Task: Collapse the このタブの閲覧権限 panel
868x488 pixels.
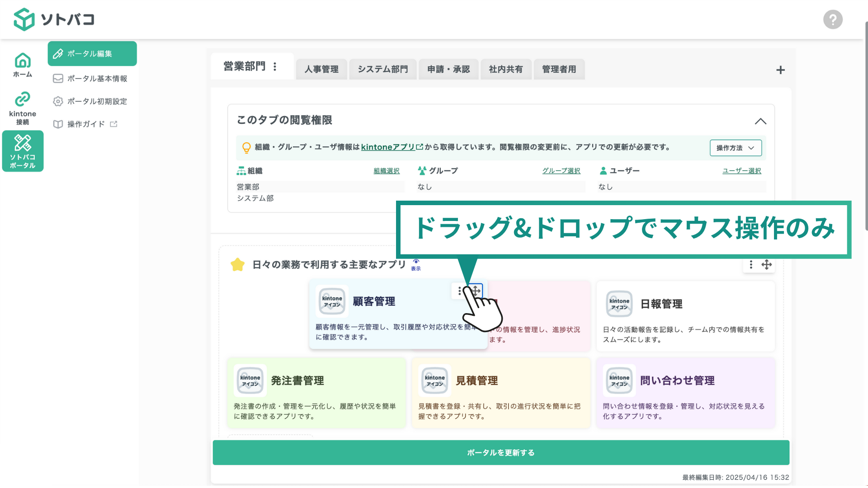Action: point(760,121)
